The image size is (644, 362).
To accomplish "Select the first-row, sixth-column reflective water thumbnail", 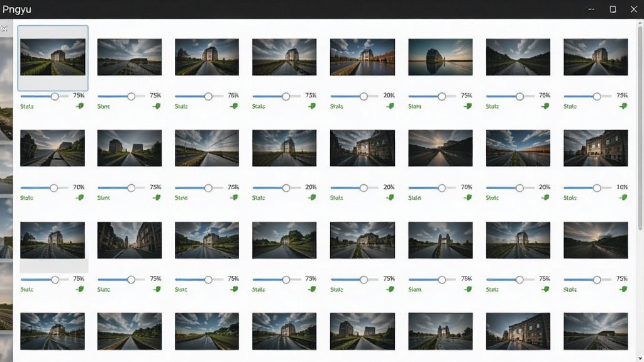I will [440, 57].
